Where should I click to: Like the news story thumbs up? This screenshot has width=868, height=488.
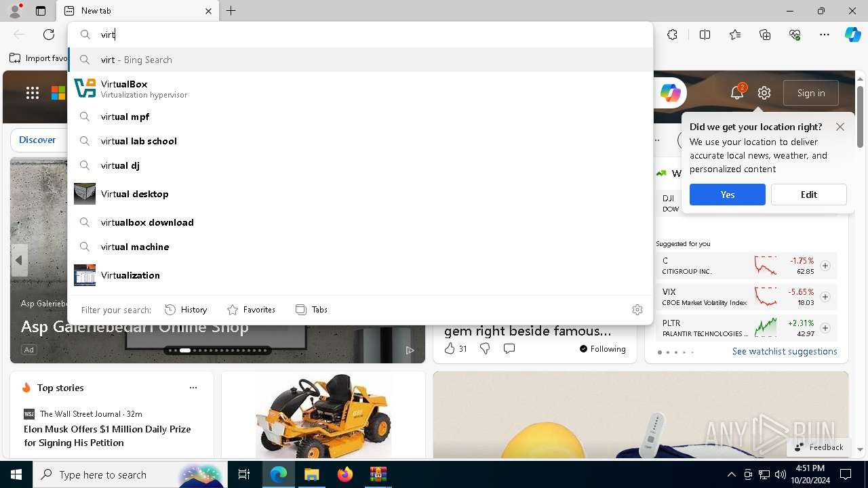pyautogui.click(x=449, y=348)
